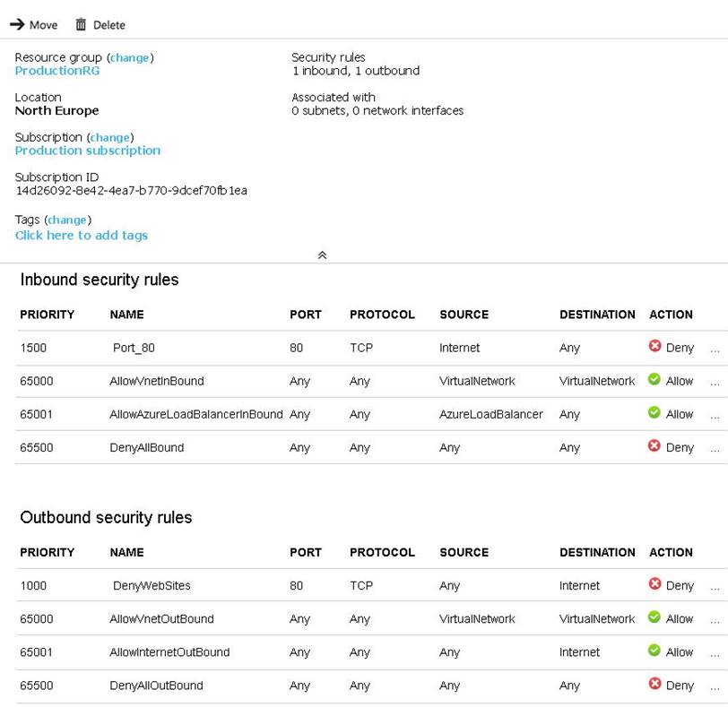Click the Delete trash can icon
The image size is (728, 707).
click(x=81, y=24)
